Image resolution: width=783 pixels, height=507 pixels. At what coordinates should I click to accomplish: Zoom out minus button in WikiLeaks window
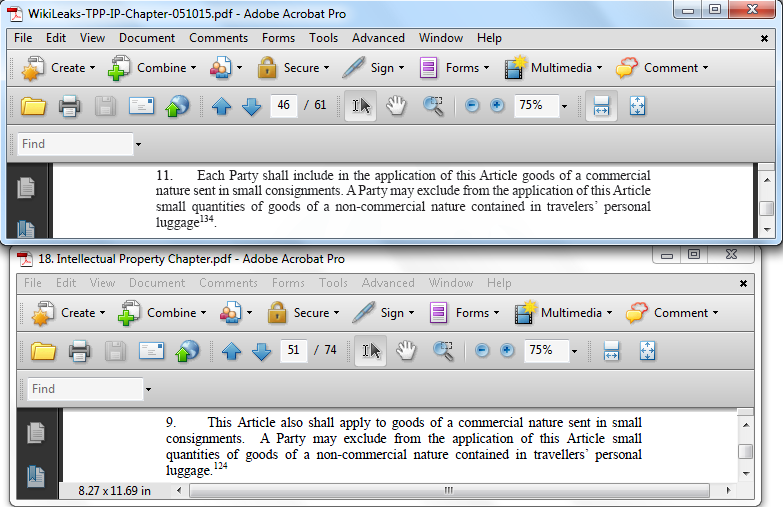coord(471,105)
